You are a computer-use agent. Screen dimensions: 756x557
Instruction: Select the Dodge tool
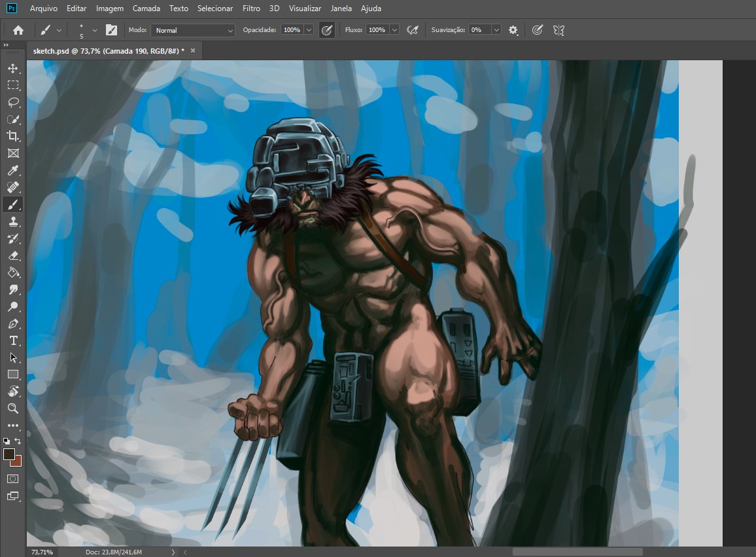click(x=13, y=306)
